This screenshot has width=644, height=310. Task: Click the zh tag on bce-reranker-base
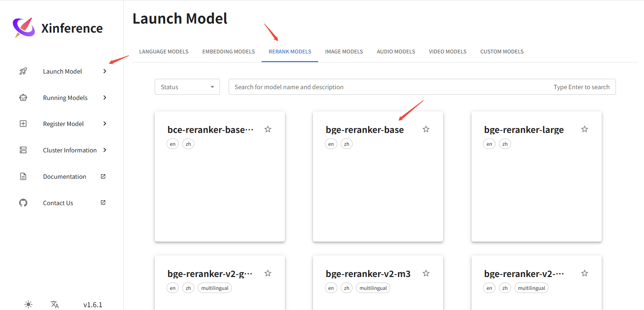pyautogui.click(x=188, y=144)
